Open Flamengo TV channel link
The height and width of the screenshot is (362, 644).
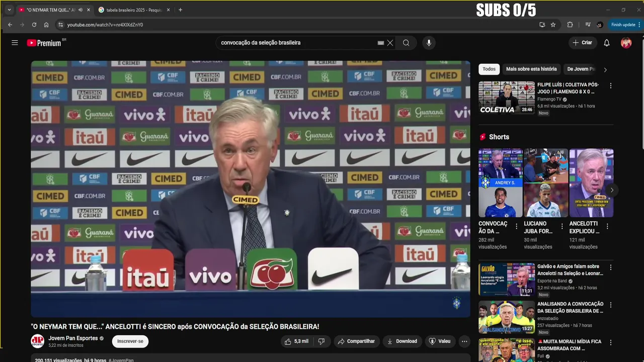(x=549, y=99)
